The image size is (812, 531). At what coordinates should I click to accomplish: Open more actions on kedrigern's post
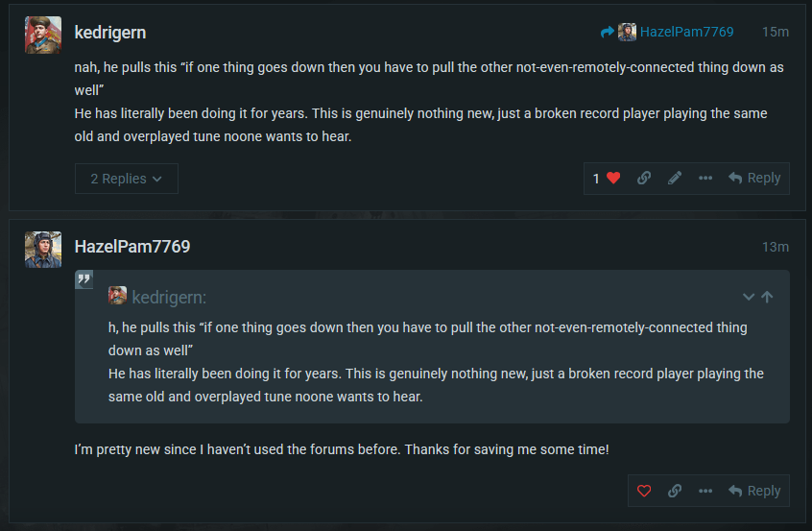(705, 179)
